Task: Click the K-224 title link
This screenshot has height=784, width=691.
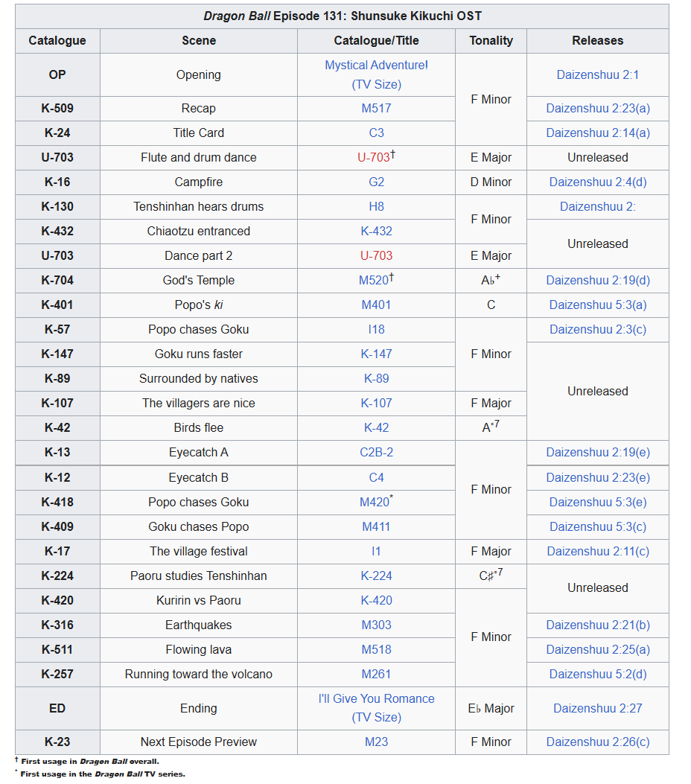Action: coord(376,575)
